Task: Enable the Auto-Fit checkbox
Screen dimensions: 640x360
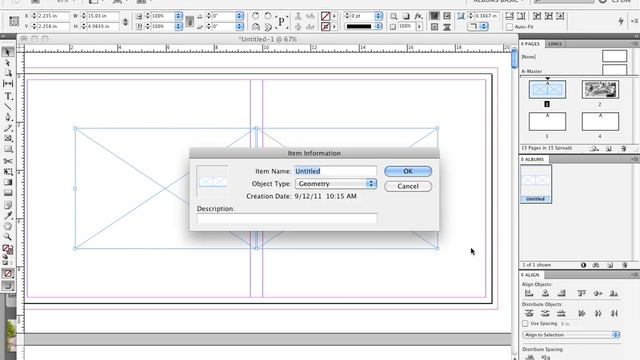Action: [x=509, y=27]
